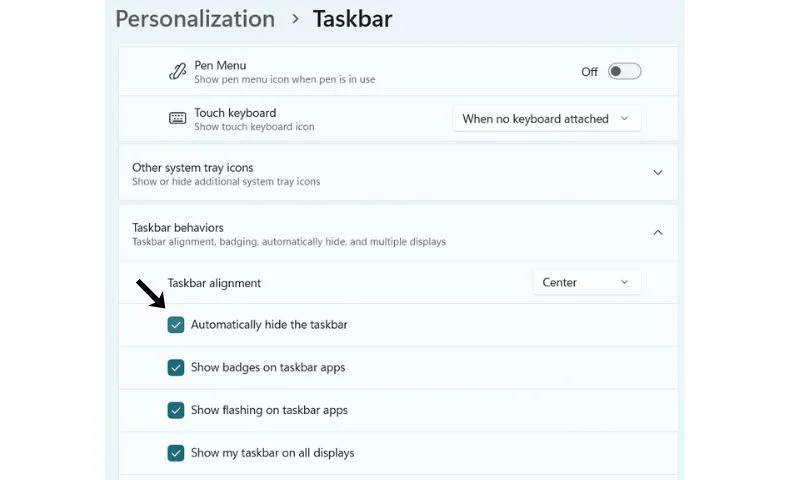Image resolution: width=790 pixels, height=480 pixels.
Task: Turn off Show my taskbar on all displays
Action: click(x=176, y=453)
